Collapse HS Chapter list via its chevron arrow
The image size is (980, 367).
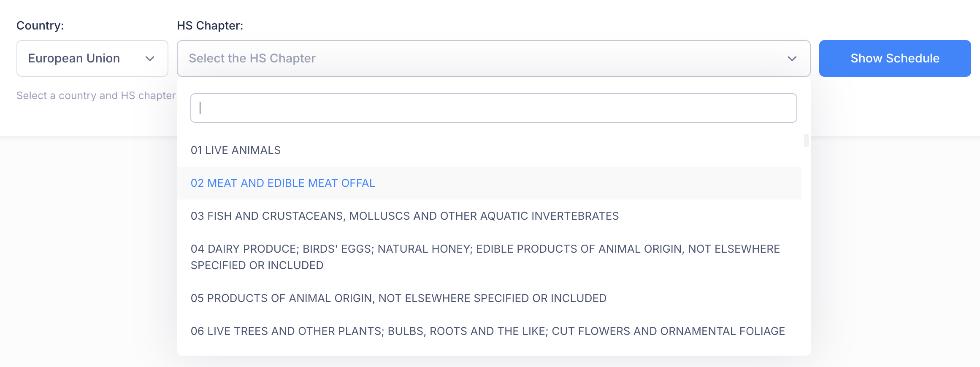[x=792, y=59]
